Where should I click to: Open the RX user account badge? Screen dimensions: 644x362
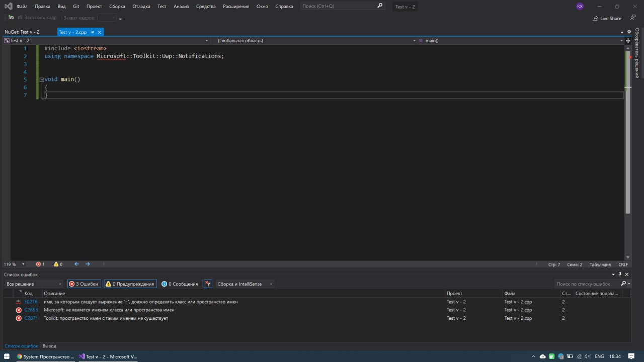coord(580,7)
